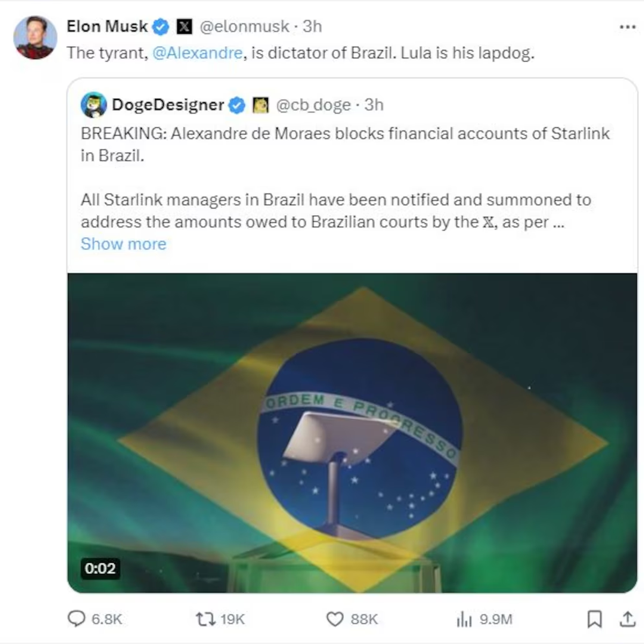Bookmark the tweet using the bookmark icon
The width and height of the screenshot is (644, 644).
(x=595, y=620)
